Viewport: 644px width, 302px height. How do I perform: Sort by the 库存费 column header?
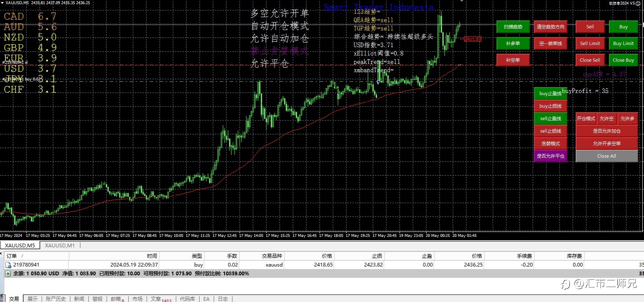pyautogui.click(x=559, y=256)
